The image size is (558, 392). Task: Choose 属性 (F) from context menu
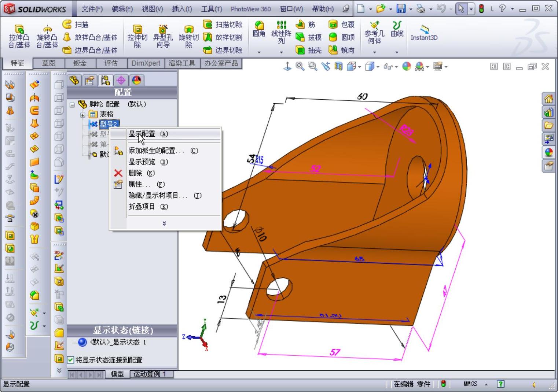(165, 184)
